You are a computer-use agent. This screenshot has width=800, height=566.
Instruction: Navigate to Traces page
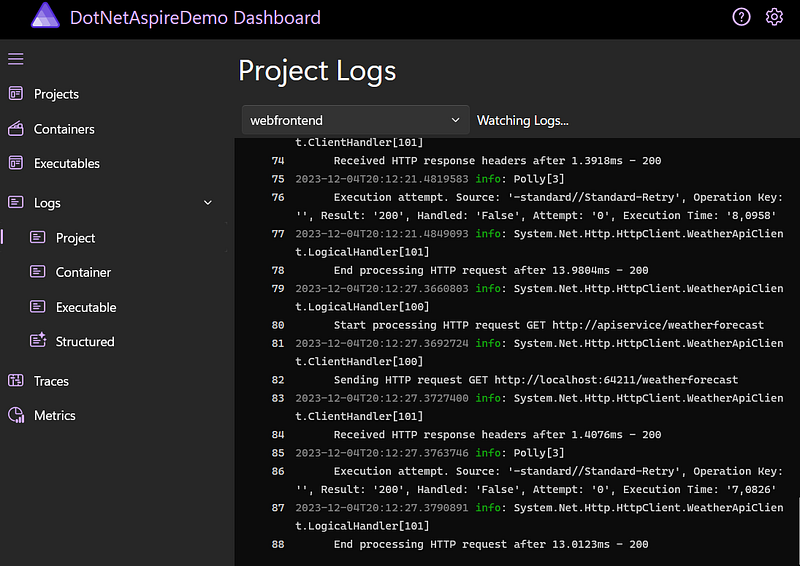[51, 381]
